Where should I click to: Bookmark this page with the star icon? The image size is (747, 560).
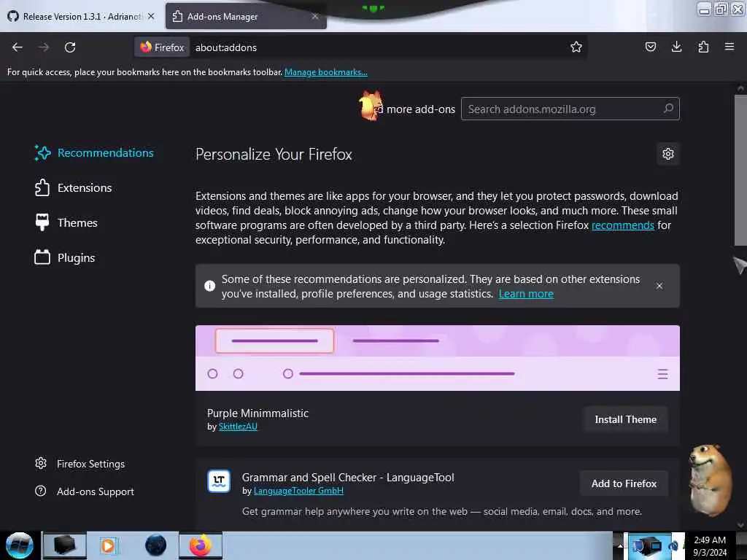click(576, 47)
